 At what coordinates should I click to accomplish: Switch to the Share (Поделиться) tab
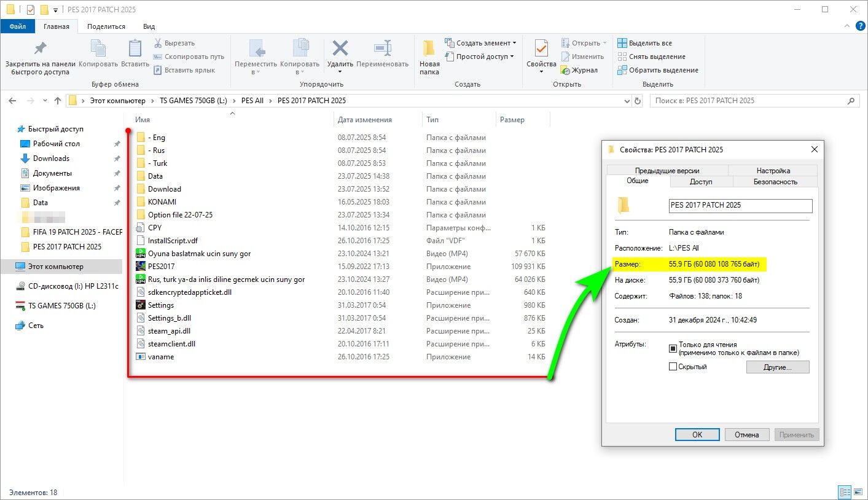pyautogui.click(x=106, y=26)
